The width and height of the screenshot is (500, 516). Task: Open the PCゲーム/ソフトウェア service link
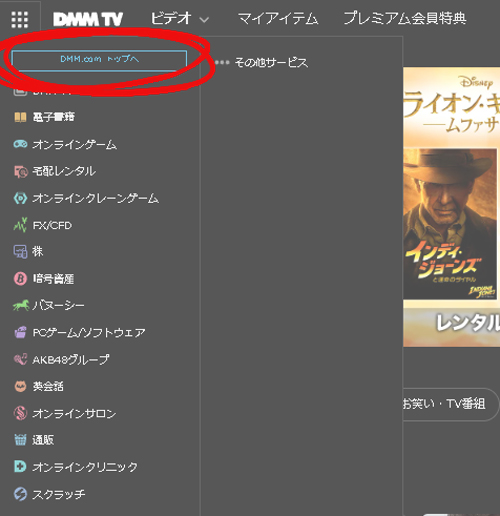point(89,332)
